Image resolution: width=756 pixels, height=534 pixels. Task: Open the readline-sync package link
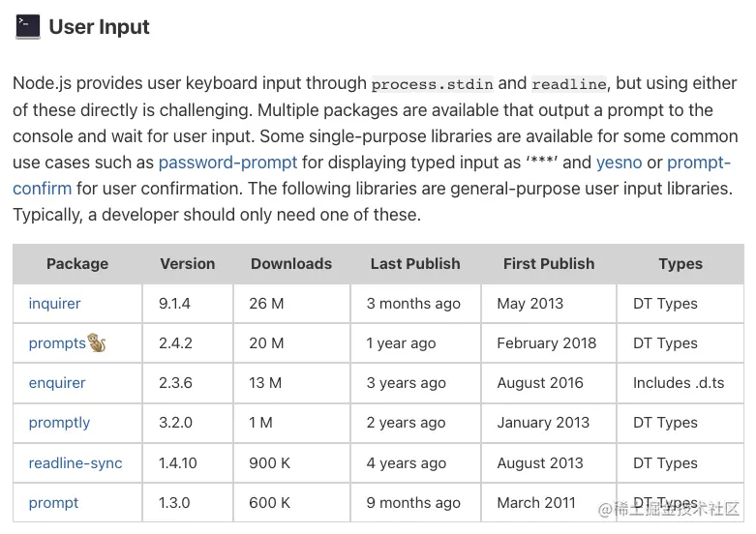point(76,463)
